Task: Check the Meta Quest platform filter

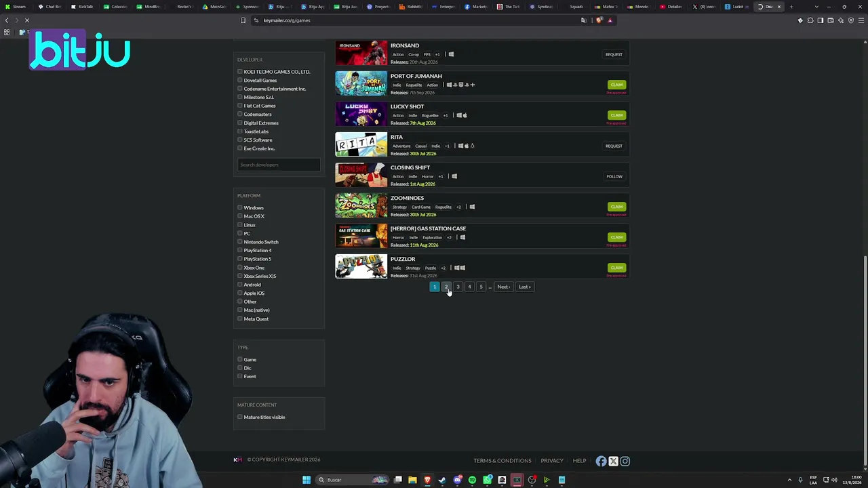Action: [x=240, y=319]
